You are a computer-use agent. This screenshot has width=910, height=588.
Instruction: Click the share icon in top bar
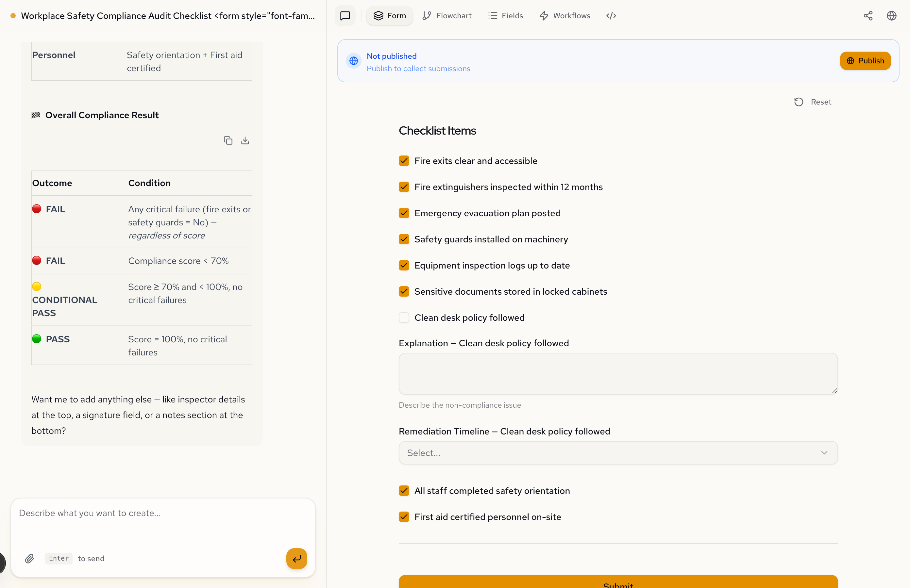[868, 16]
